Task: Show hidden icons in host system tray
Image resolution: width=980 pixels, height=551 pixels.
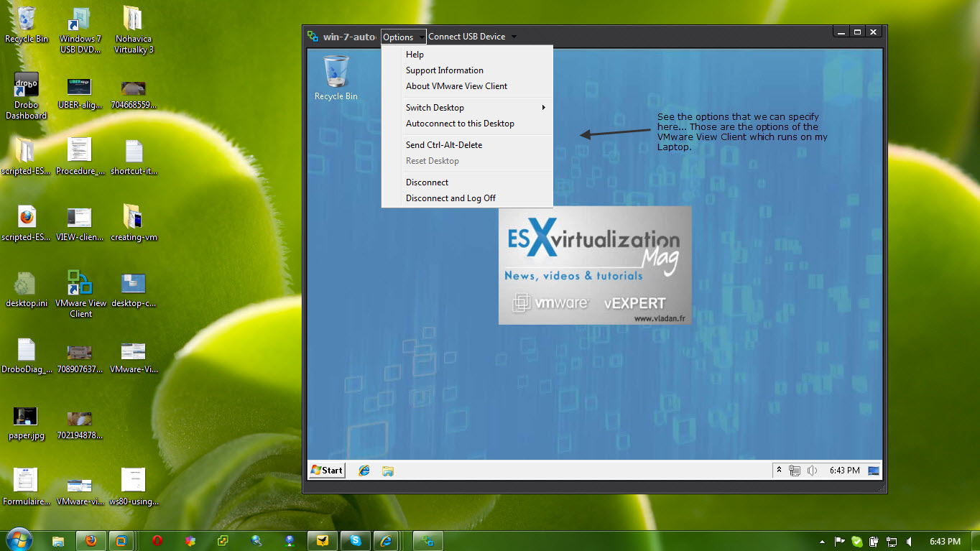Action: coord(822,542)
